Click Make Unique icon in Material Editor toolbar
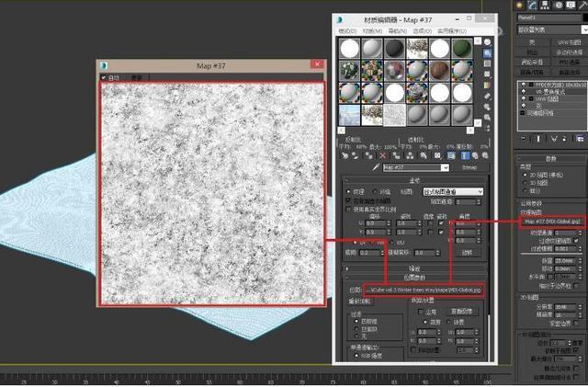The width and height of the screenshot is (588, 387). (x=410, y=155)
